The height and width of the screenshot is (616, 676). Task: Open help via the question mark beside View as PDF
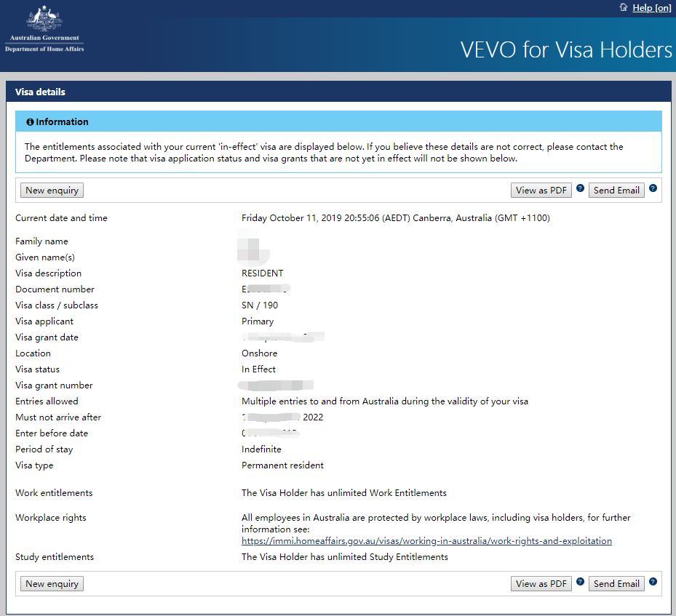point(580,188)
